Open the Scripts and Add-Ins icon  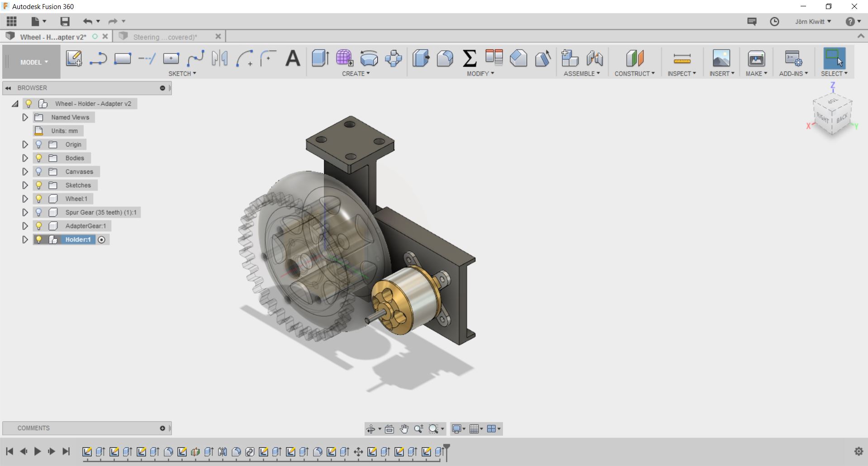coord(793,58)
